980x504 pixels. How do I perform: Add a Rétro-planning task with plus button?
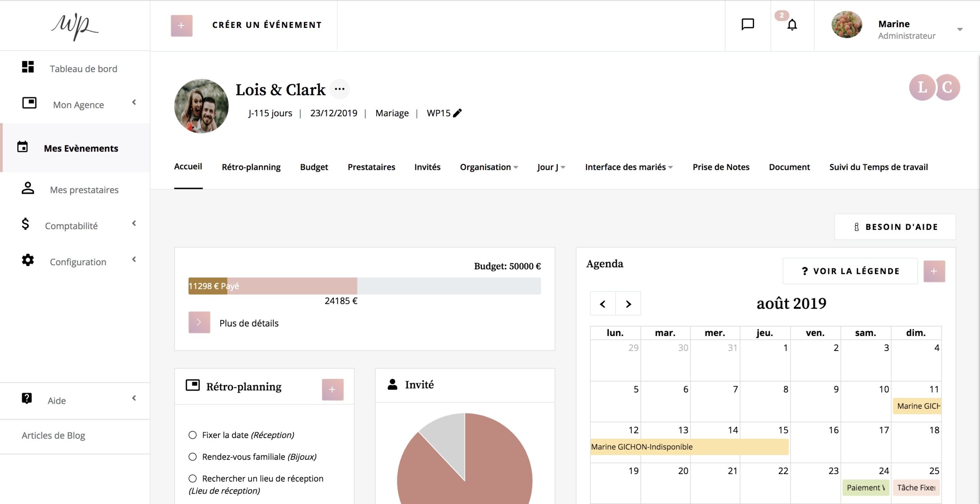point(332,389)
